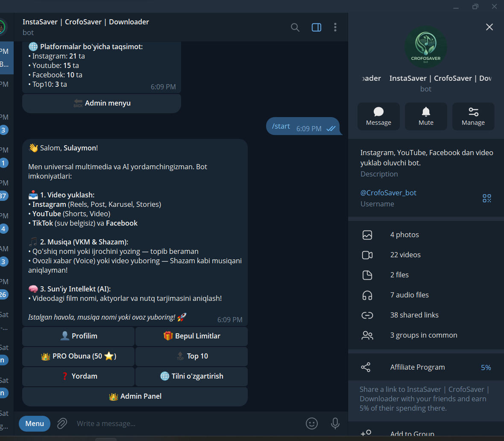Click the video camera icon beside 22 videos
Screen dimensions: 504x441
[367, 255]
